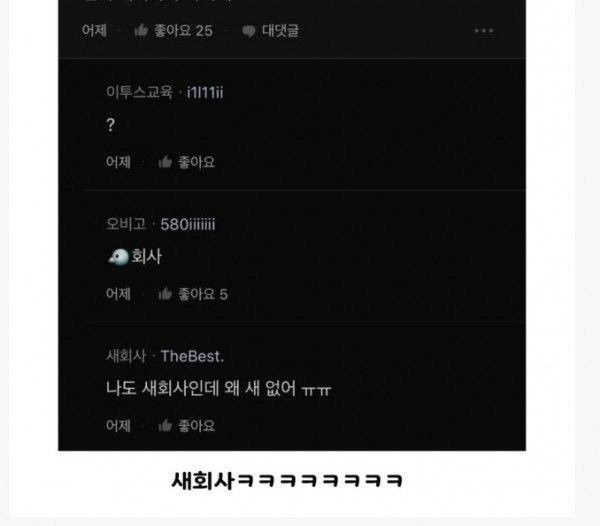Click the 대댓글 reply text

(280, 31)
